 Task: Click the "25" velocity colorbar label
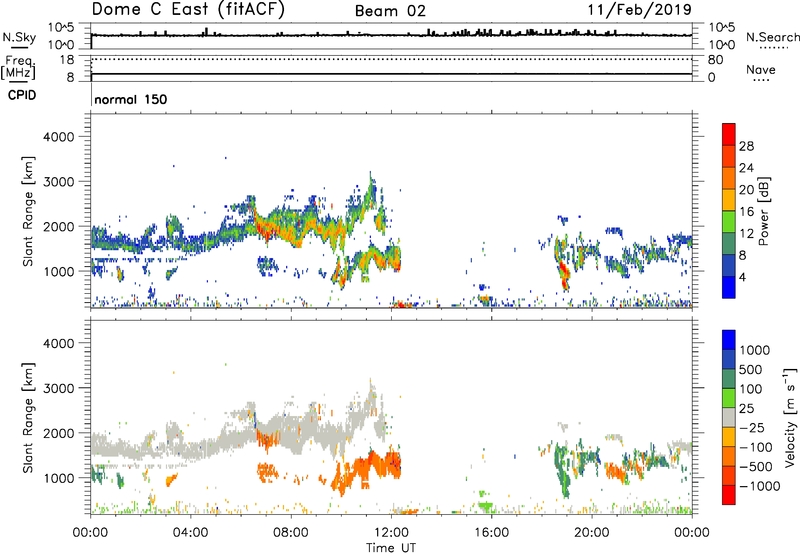pyautogui.click(x=746, y=409)
